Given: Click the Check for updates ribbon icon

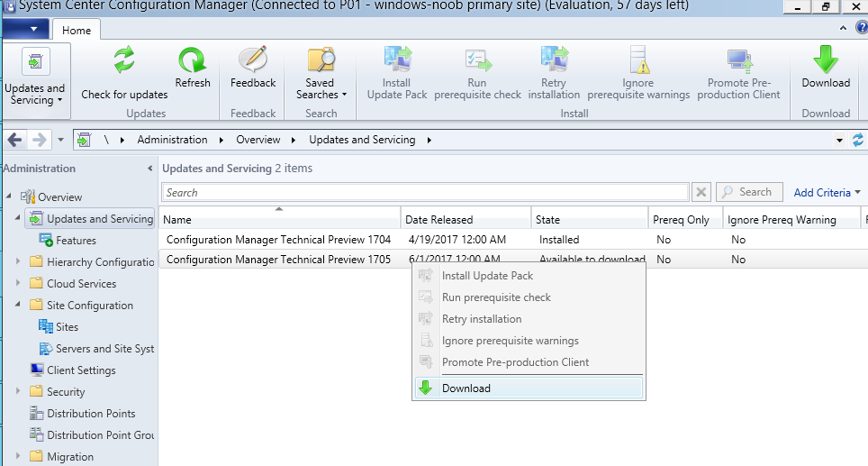Looking at the screenshot, I should click(x=124, y=59).
